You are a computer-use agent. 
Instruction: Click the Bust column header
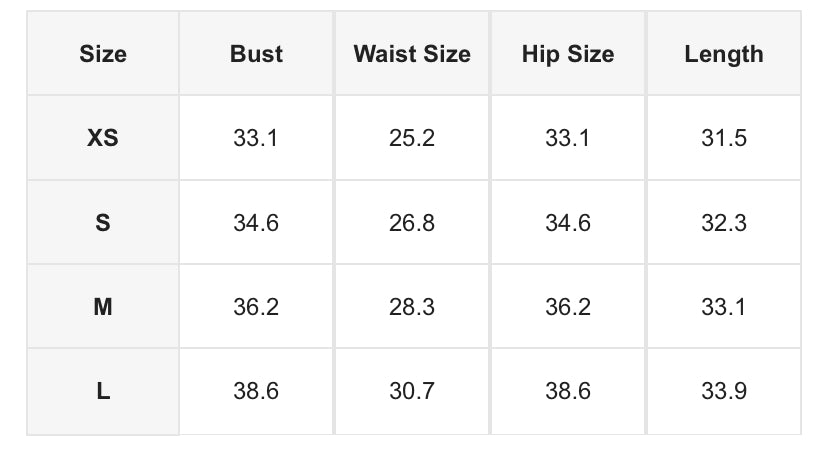pos(256,54)
